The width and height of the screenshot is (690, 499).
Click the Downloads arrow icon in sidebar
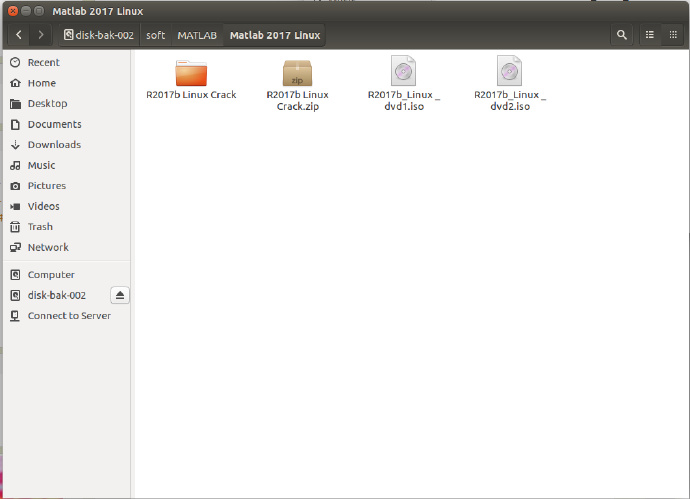15,145
